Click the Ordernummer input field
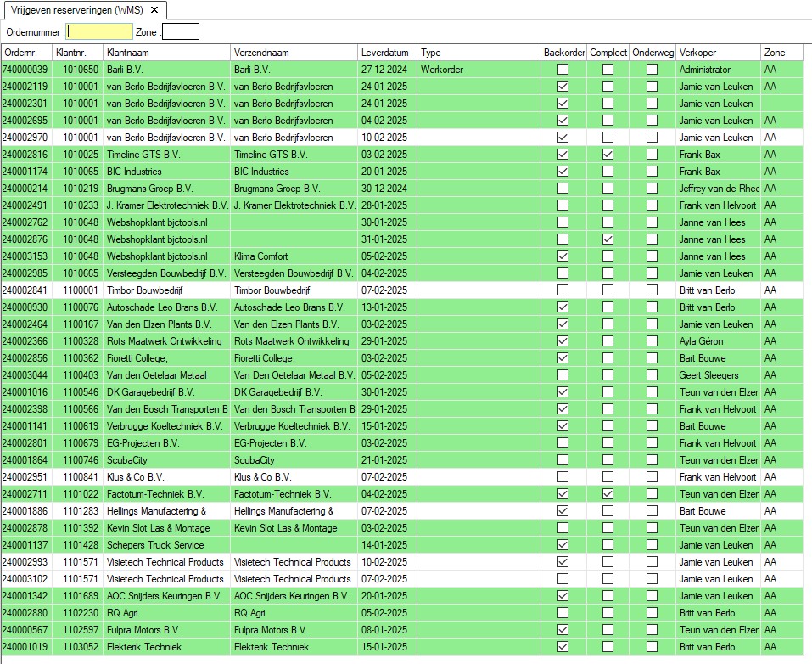 [x=99, y=31]
